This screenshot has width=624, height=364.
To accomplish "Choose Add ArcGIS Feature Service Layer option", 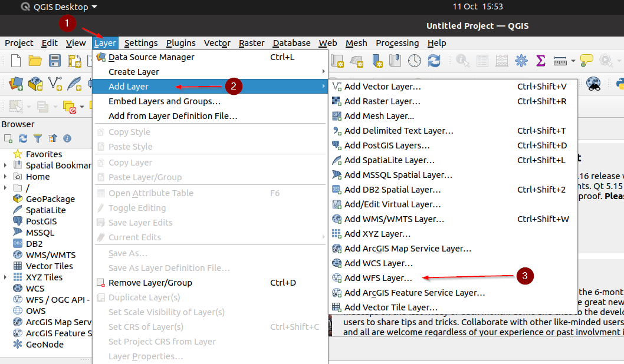I will click(x=453, y=293).
